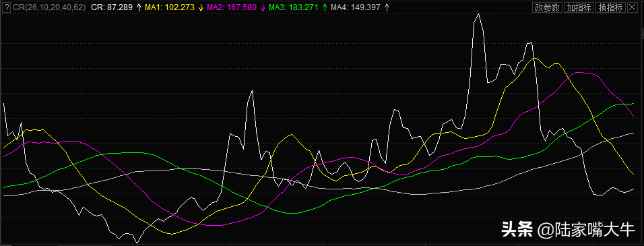Click the grey up arrow beside MA4
644x246 pixels.
tap(387, 7)
